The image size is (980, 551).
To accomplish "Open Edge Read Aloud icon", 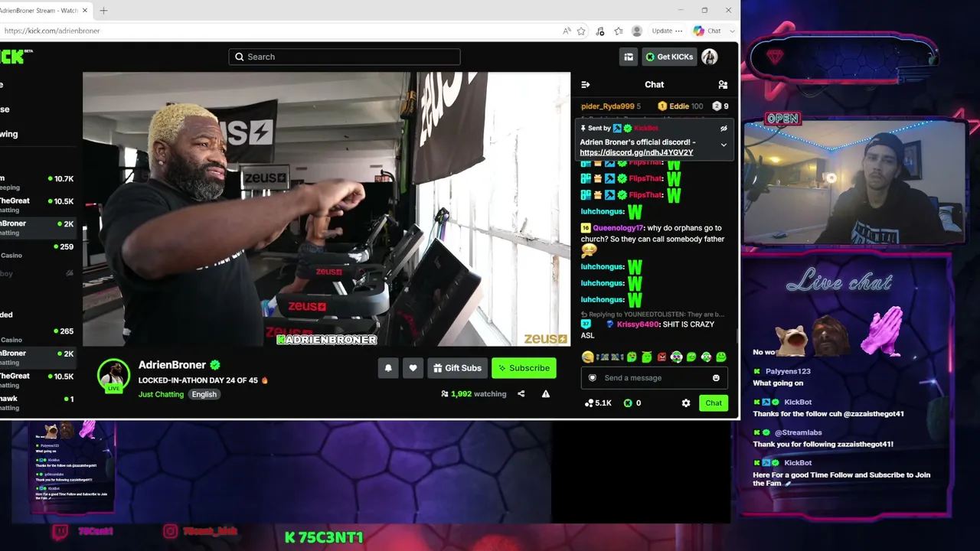I will click(567, 31).
